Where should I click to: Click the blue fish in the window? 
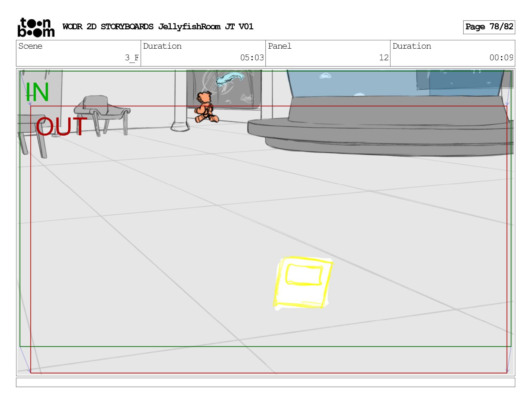click(x=230, y=79)
